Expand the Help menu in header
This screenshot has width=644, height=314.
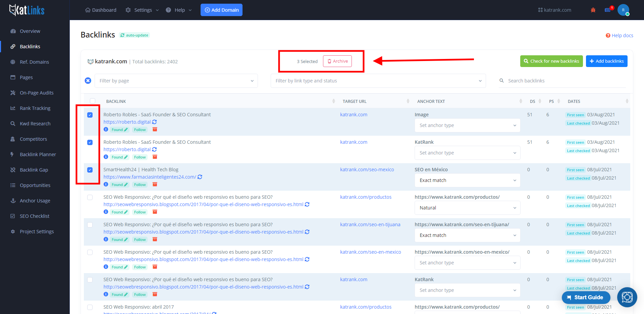click(179, 10)
